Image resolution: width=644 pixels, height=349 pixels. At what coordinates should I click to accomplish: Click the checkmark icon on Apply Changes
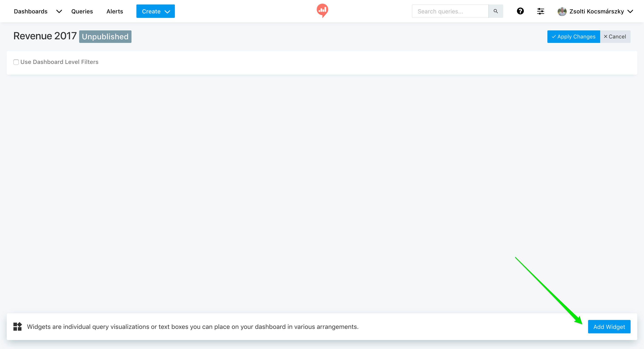[x=554, y=37]
